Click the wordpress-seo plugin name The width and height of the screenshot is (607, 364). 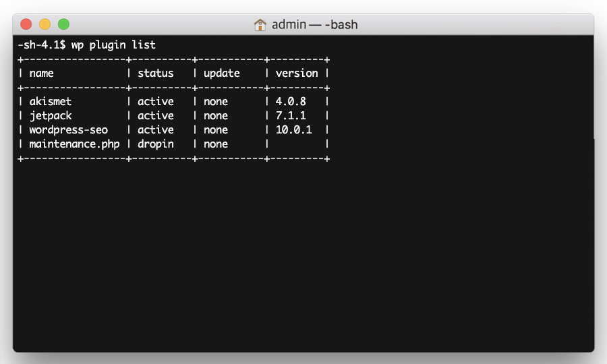[69, 130]
